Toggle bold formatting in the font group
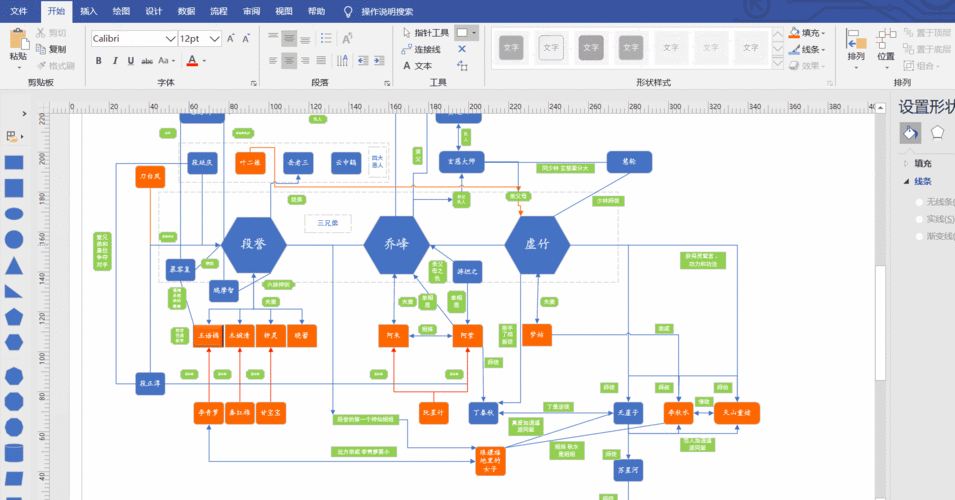955x500 pixels. [x=99, y=61]
